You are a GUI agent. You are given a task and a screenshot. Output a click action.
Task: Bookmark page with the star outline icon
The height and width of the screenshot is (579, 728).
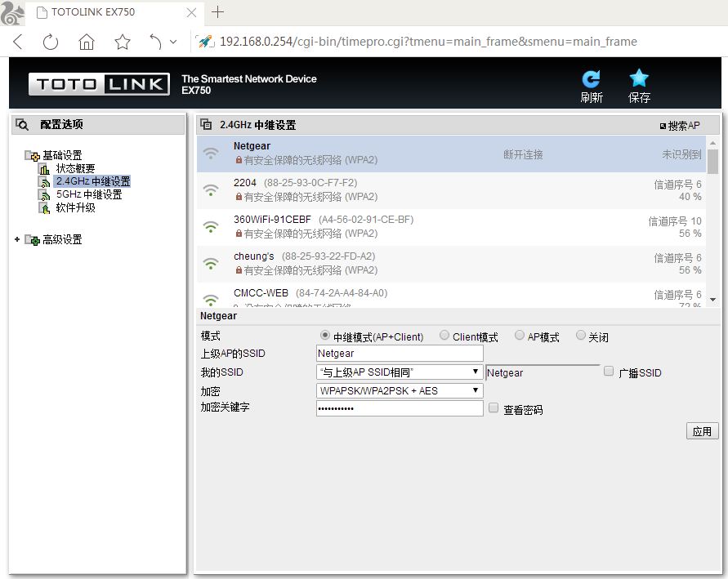point(122,42)
